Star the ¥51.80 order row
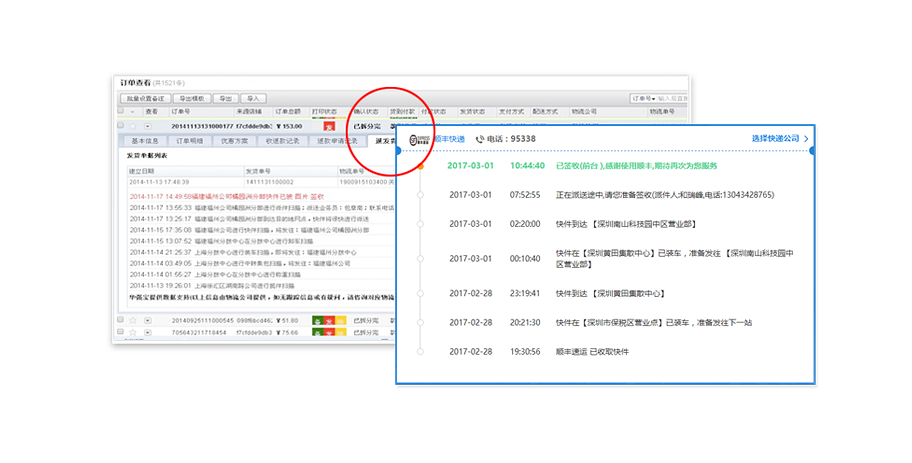912x463 pixels. pyautogui.click(x=133, y=320)
